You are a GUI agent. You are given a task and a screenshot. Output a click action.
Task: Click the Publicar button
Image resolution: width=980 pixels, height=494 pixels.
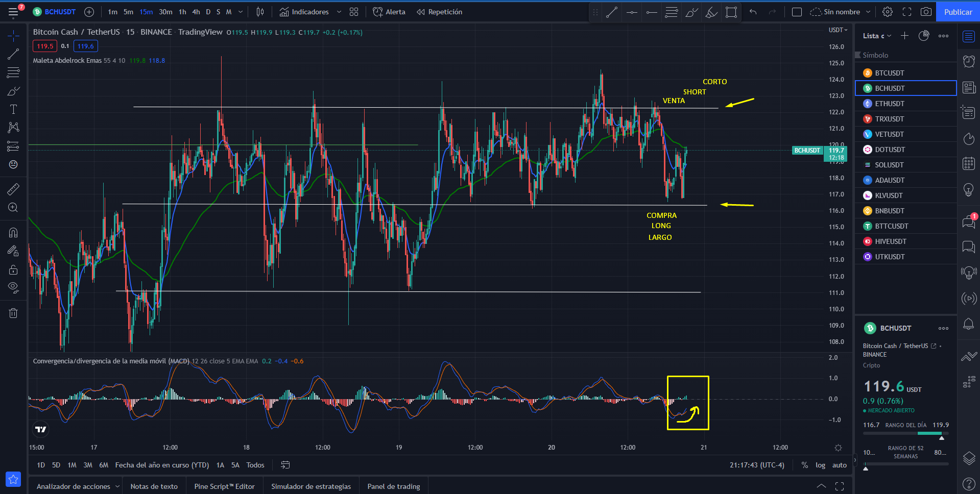pyautogui.click(x=958, y=12)
